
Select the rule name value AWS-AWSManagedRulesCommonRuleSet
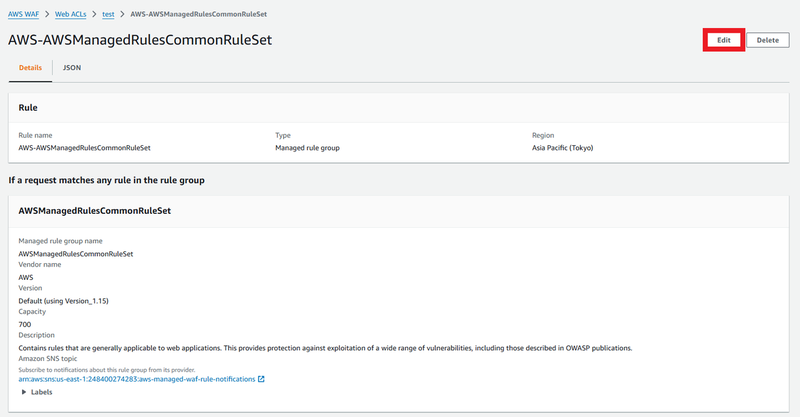(85, 148)
